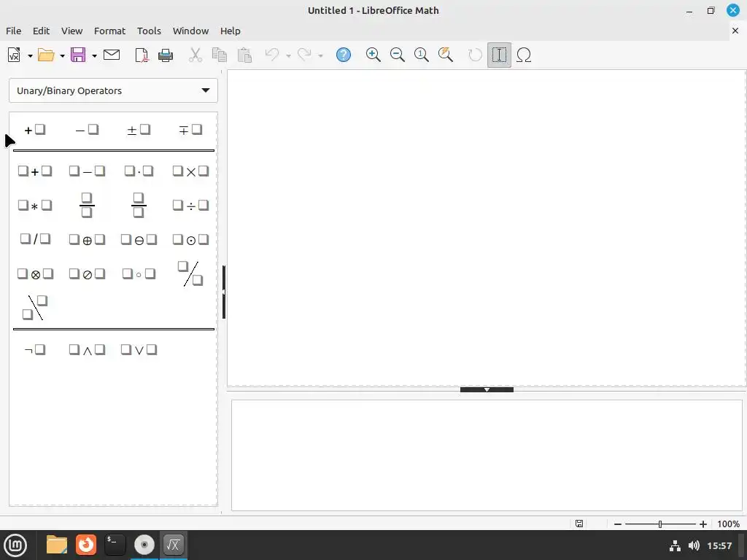The image size is (747, 560).
Task: Click the Save icon
Action: 78,55
